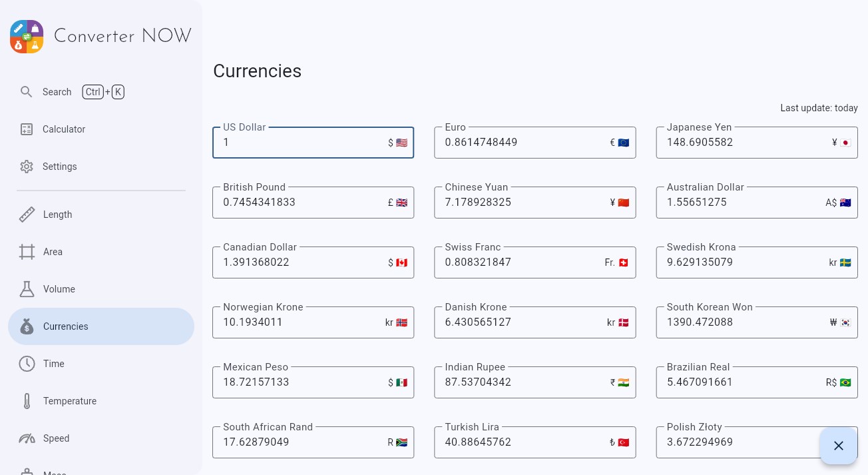Screen dimensions: 868x475
Task: Select the Length ruler icon
Action: 27,215
